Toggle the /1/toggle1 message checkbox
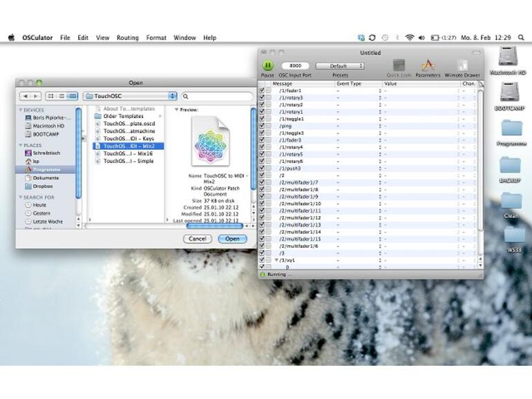The height and width of the screenshot is (399, 532). 262,119
